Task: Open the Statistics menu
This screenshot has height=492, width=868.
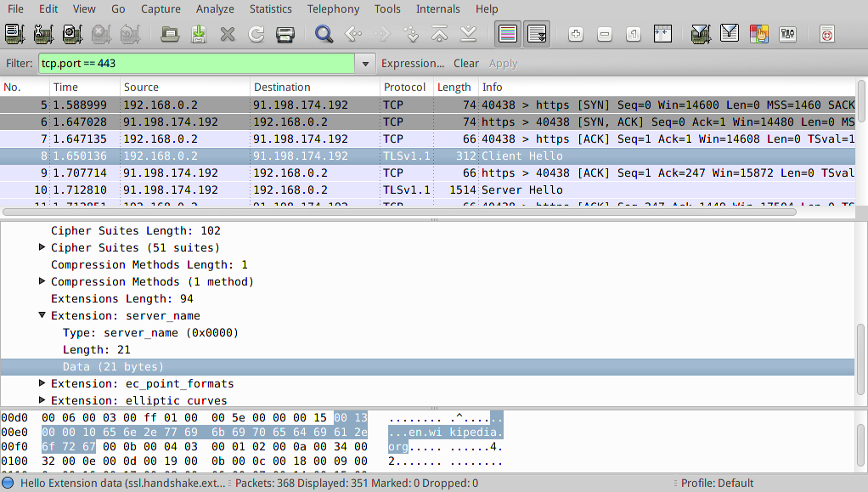Action: (270, 8)
